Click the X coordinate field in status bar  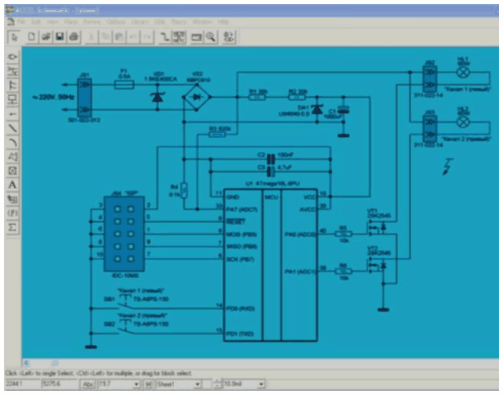tap(22, 384)
